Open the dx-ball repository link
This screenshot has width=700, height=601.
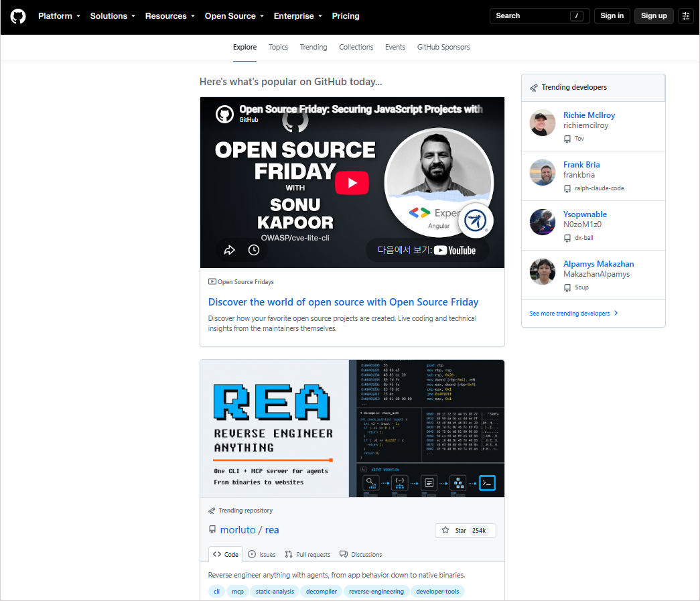[584, 238]
